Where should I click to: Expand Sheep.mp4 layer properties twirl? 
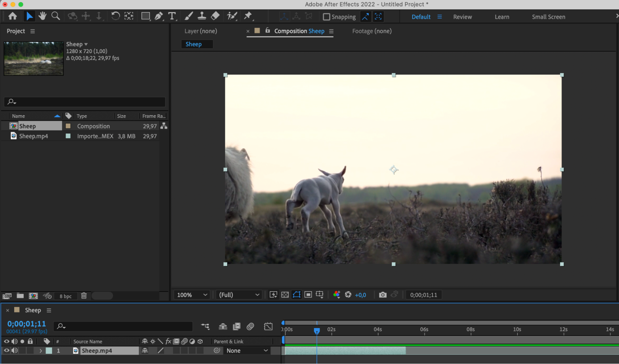coord(41,351)
